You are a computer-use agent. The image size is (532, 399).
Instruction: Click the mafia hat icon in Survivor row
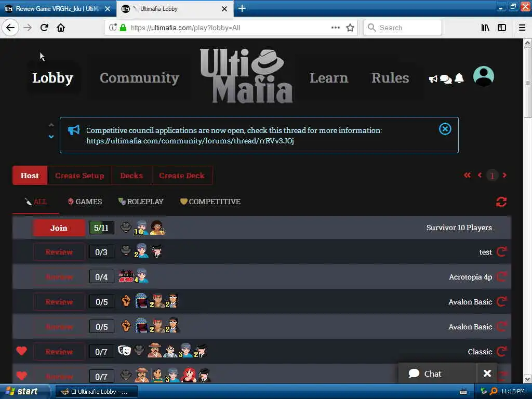click(126, 227)
